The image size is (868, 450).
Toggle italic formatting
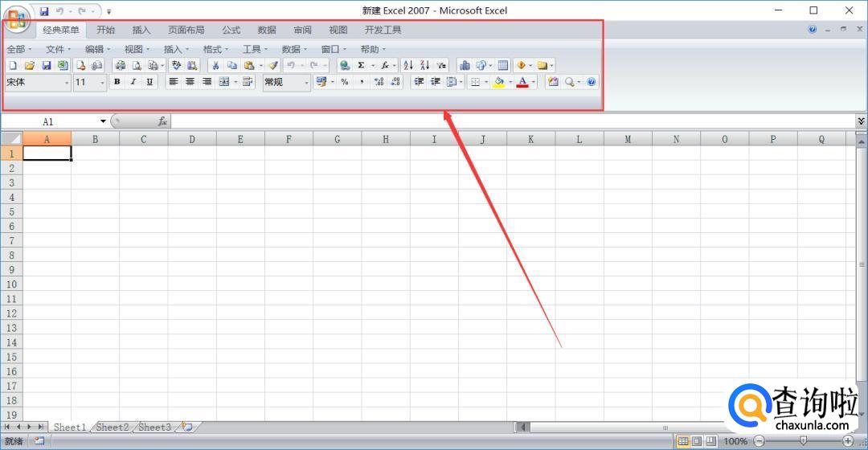coord(133,82)
